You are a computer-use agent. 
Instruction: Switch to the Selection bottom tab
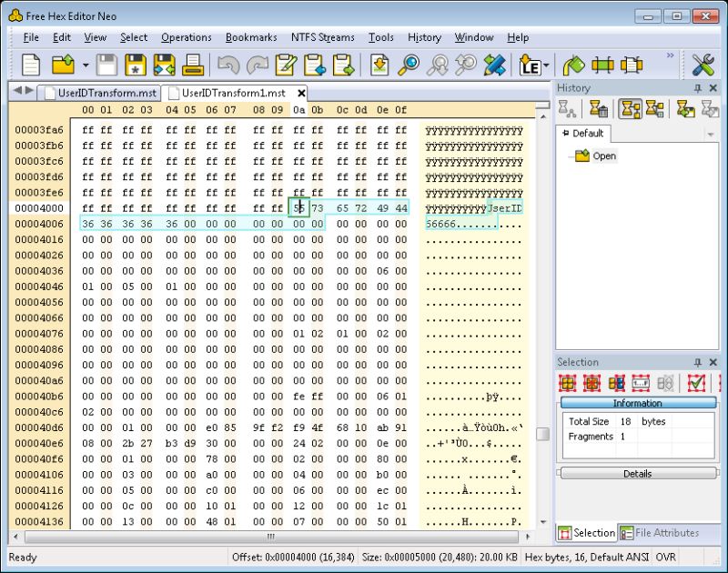[586, 533]
